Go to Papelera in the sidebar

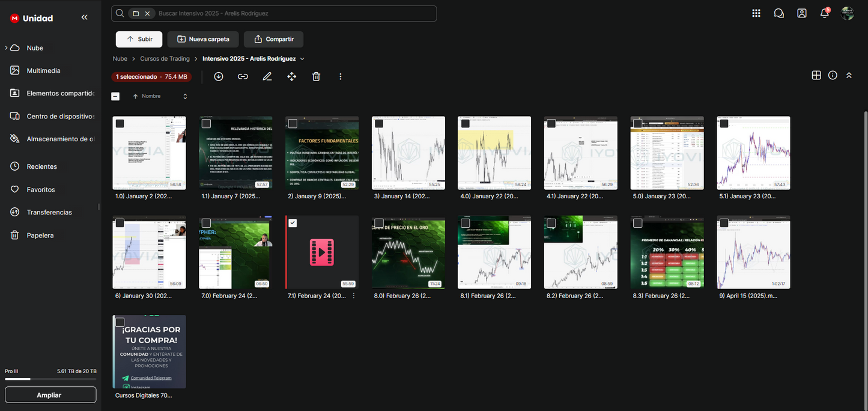click(x=40, y=235)
